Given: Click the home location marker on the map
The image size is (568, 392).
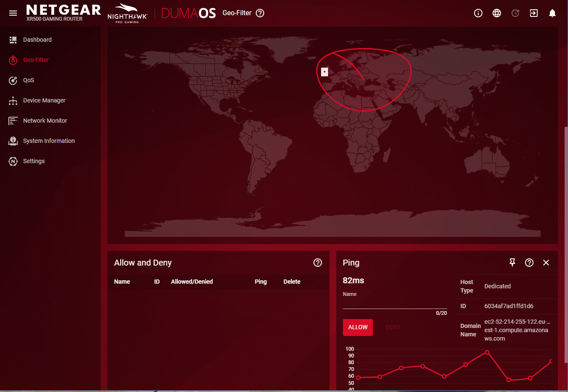Looking at the screenshot, I should [324, 72].
